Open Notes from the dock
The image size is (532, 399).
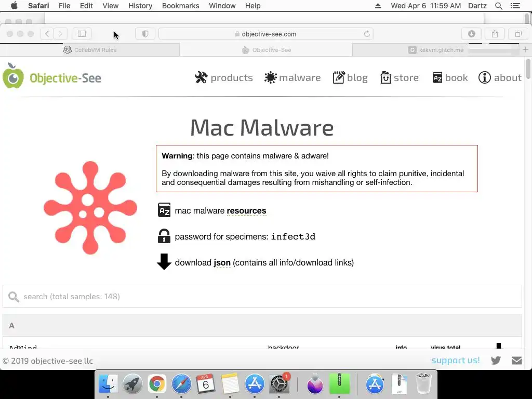coord(230,384)
